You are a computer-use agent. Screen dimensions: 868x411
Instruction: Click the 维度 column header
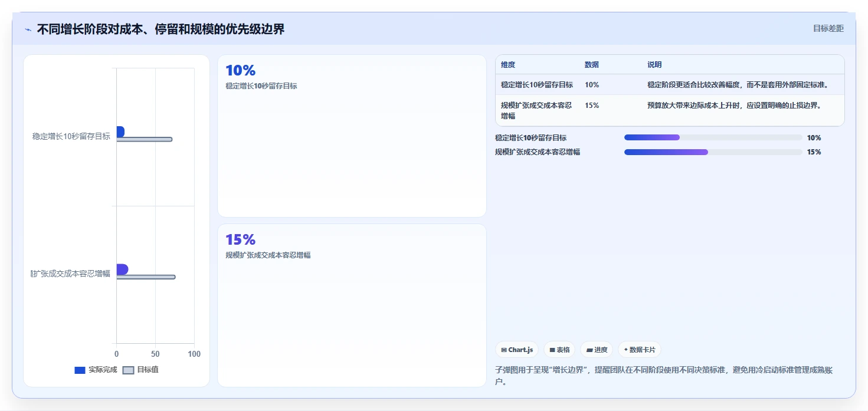click(x=508, y=65)
